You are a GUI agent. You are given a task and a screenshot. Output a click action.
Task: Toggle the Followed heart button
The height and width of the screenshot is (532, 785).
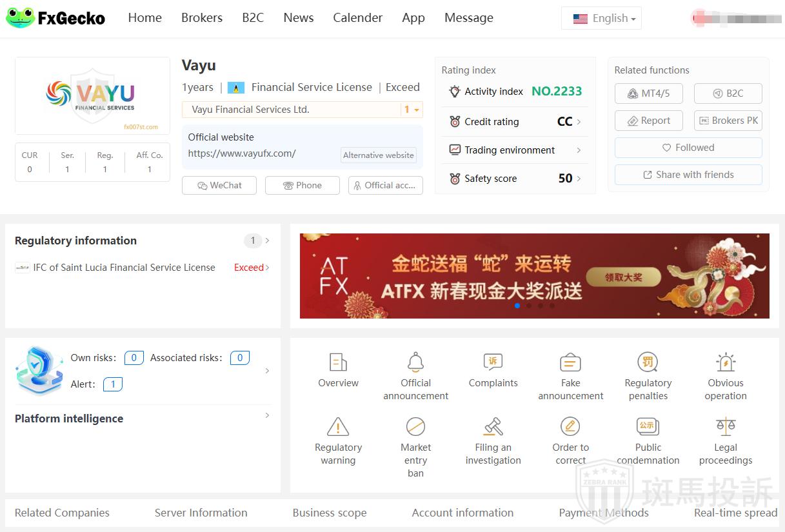coord(688,148)
